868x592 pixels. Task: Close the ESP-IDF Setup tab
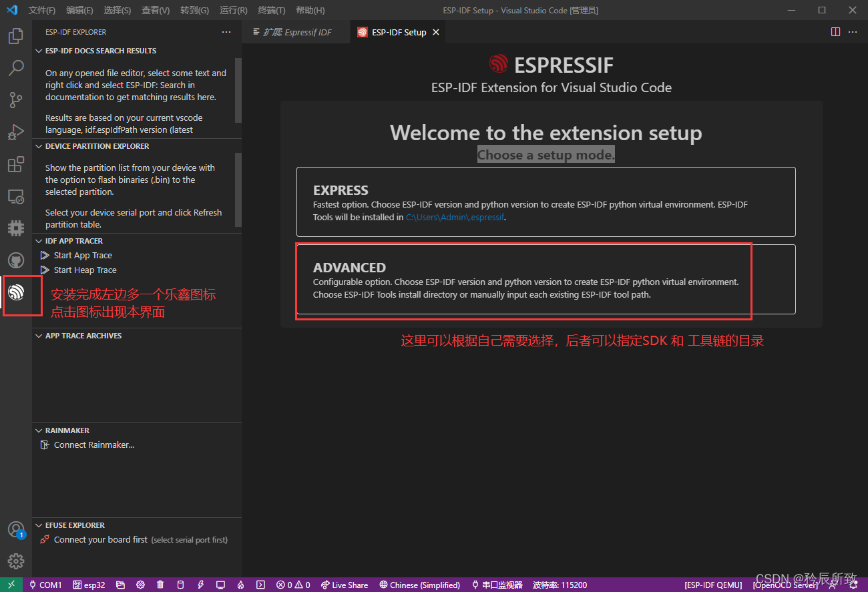(x=436, y=32)
